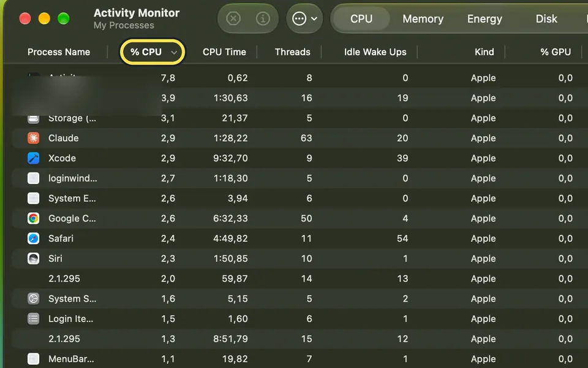Sort by CPU Time column header

point(224,52)
